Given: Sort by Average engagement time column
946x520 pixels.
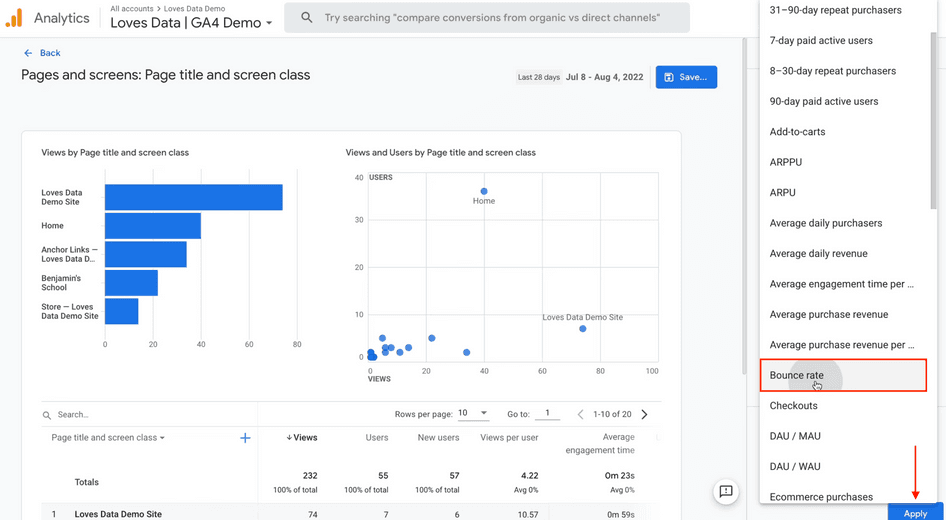Looking at the screenshot, I should 600,443.
